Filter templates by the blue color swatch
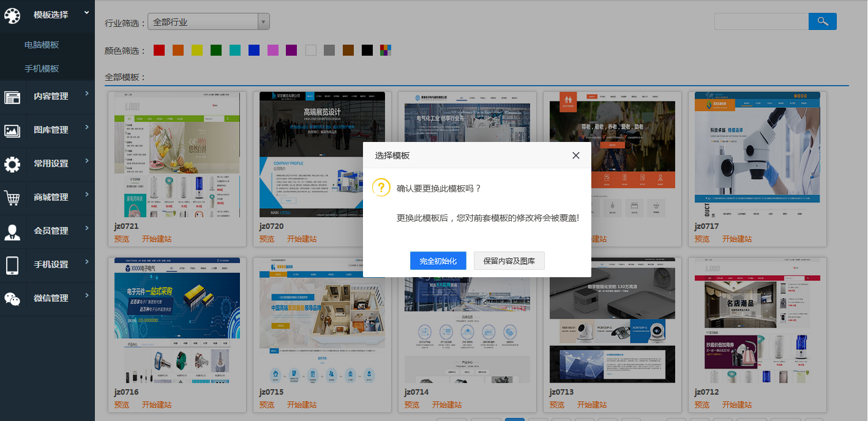 pos(254,50)
